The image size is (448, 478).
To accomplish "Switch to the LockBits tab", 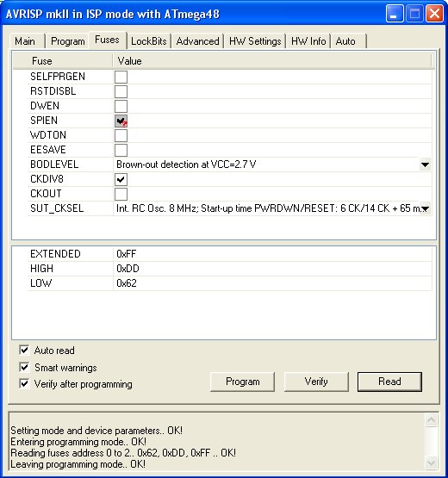I will [149, 41].
